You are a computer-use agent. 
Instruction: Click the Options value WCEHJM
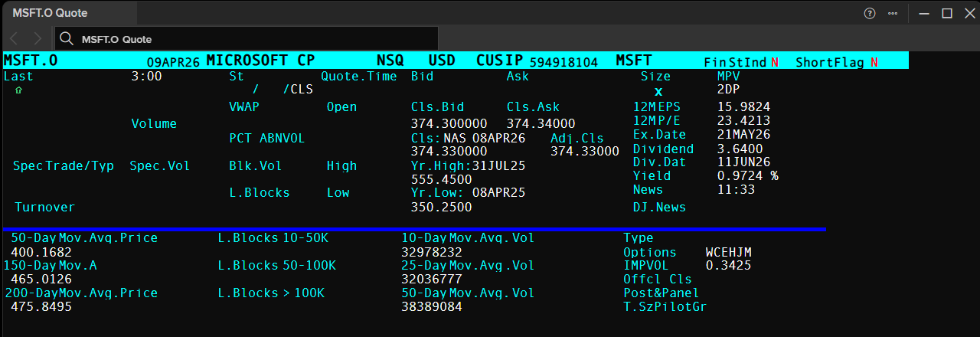728,252
